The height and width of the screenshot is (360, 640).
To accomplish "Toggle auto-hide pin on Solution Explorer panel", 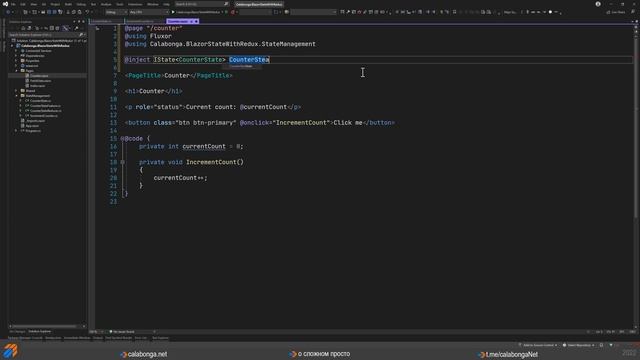I will click(x=79, y=22).
